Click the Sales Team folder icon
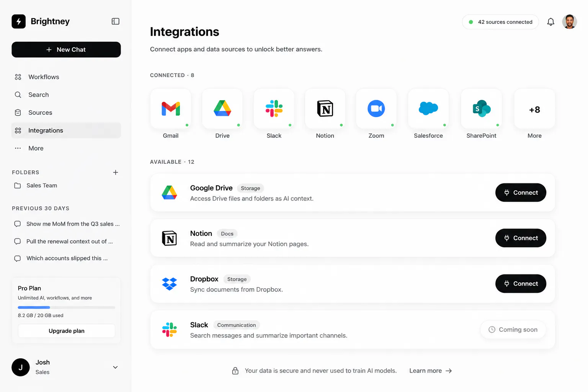Screen dimensions: 588x392 pyautogui.click(x=18, y=186)
